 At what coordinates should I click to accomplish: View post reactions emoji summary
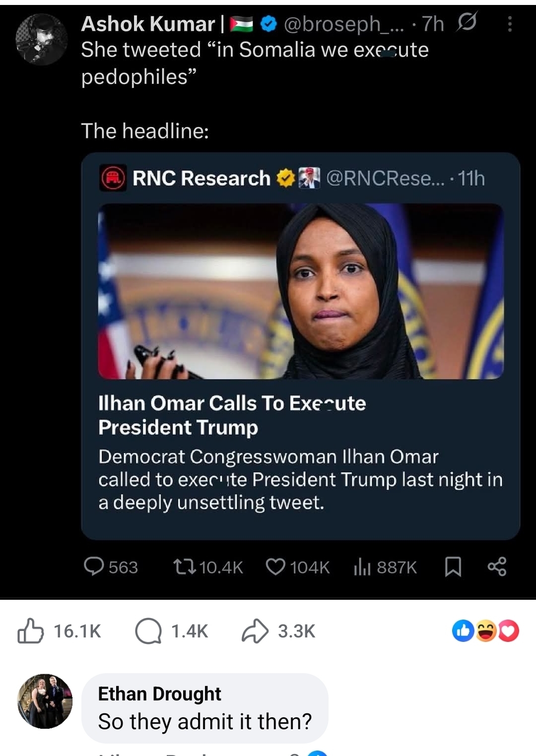[x=485, y=631]
